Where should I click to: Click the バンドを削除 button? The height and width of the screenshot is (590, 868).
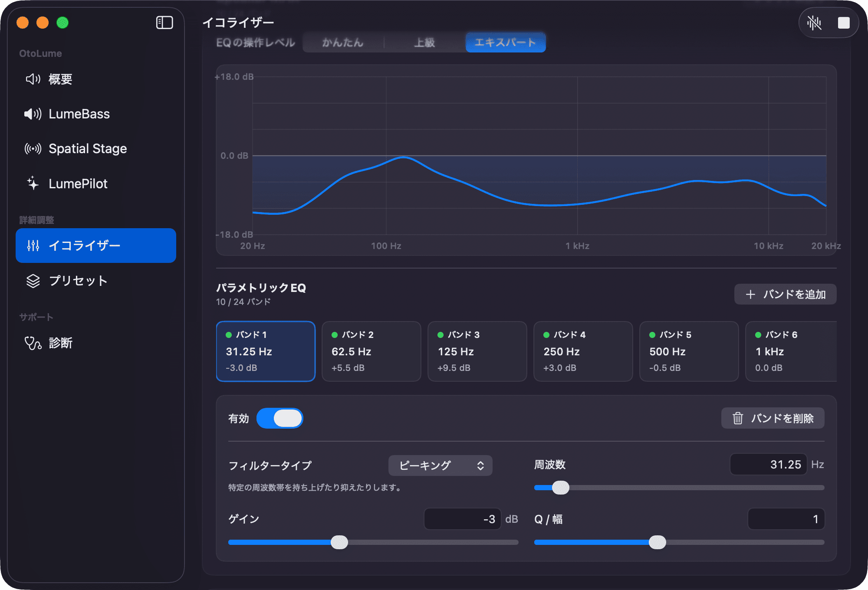tap(773, 418)
